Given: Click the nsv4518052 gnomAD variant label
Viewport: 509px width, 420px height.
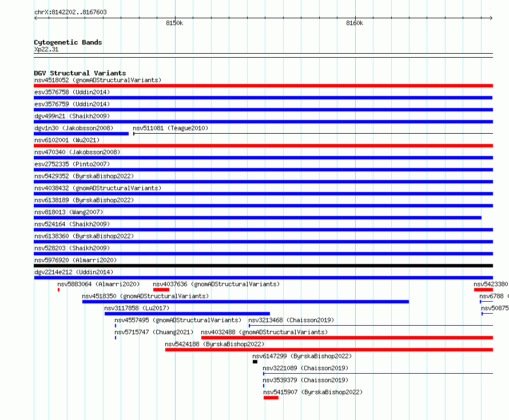Looking at the screenshot, I should [x=98, y=80].
